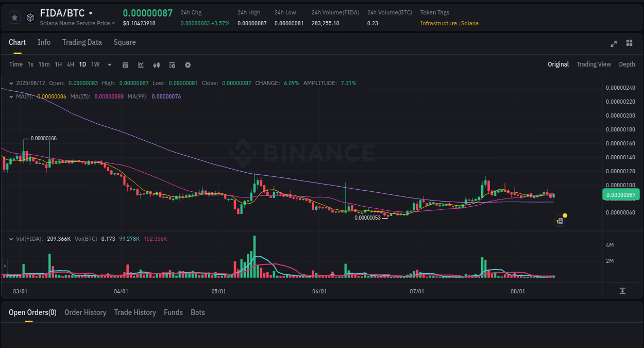This screenshot has height=348, width=644.
Task: Click the yellow alert dot on chart
Action: [565, 215]
